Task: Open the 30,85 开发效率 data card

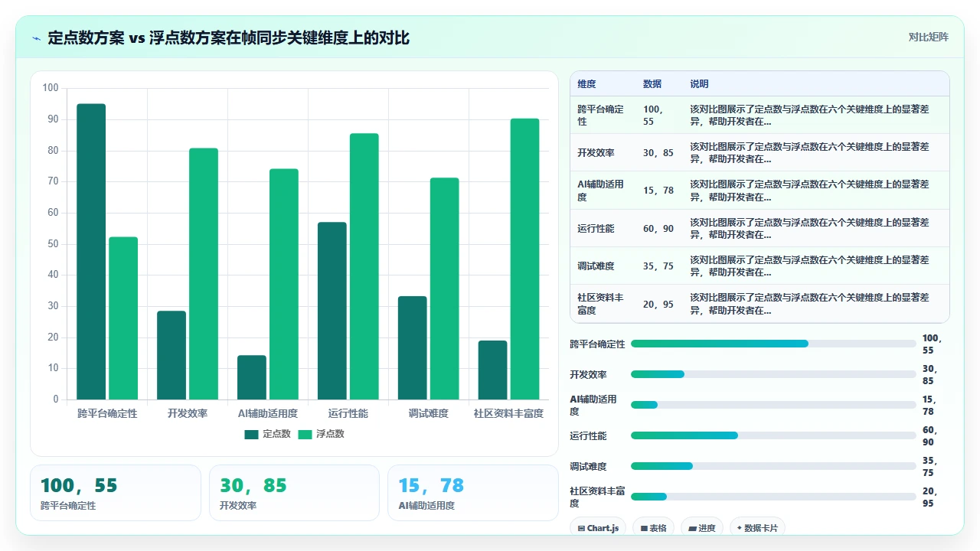Action: [x=294, y=493]
